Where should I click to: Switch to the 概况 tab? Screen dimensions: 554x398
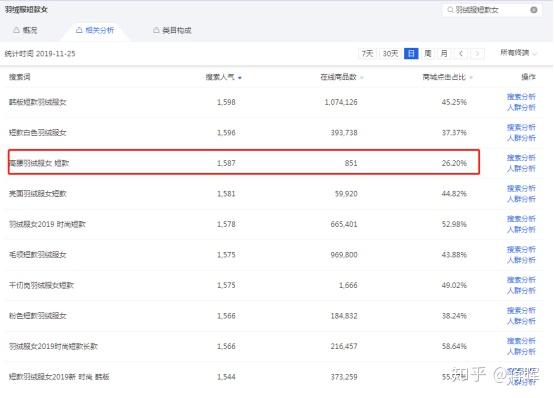tap(25, 30)
